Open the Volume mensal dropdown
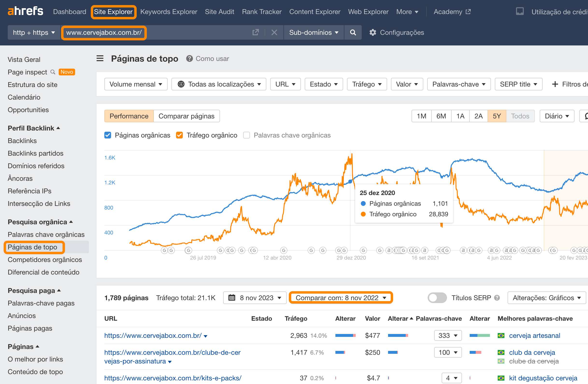Image resolution: width=588 pixels, height=384 pixels. (136, 84)
